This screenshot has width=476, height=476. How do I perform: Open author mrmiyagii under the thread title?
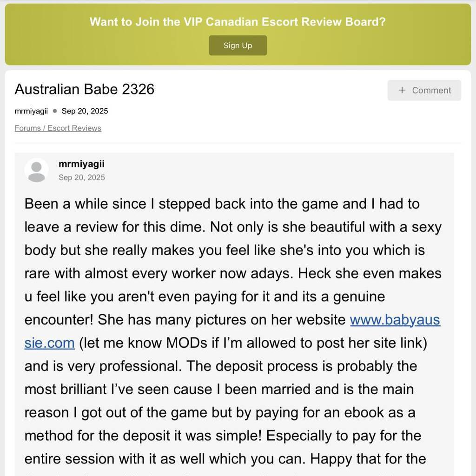(31, 111)
